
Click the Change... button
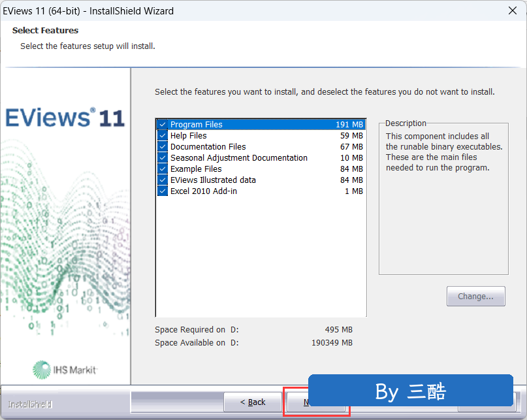(x=475, y=297)
